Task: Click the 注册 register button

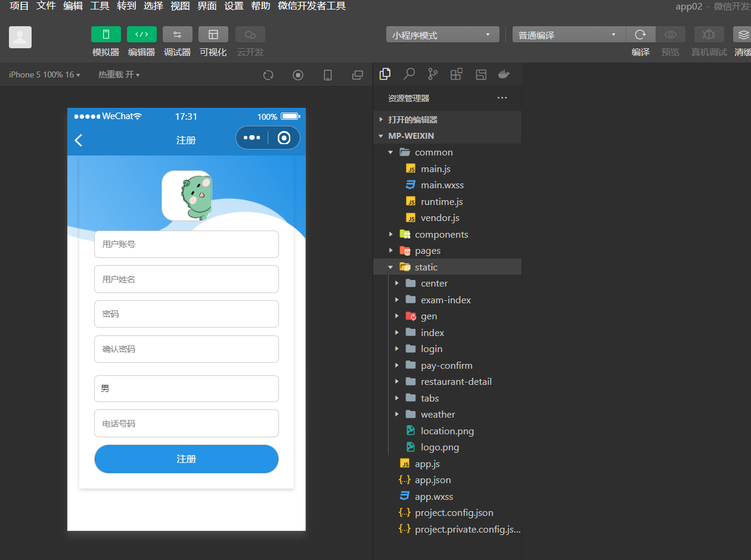Action: coord(187,459)
